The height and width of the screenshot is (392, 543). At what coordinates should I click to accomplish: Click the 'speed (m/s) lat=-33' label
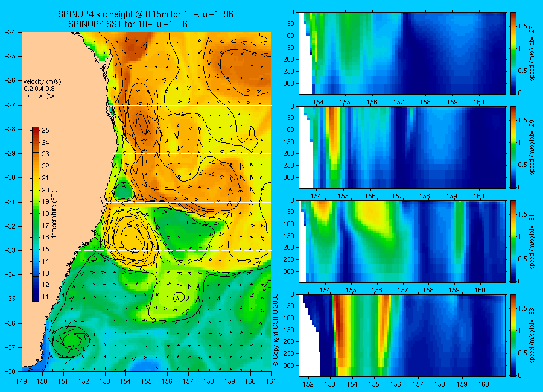(x=533, y=335)
